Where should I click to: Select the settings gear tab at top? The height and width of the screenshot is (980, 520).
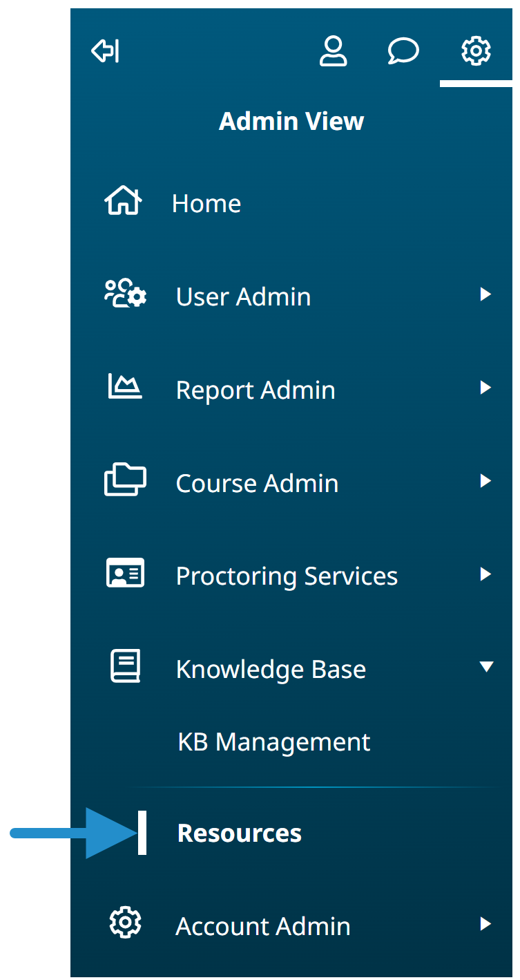click(x=476, y=51)
